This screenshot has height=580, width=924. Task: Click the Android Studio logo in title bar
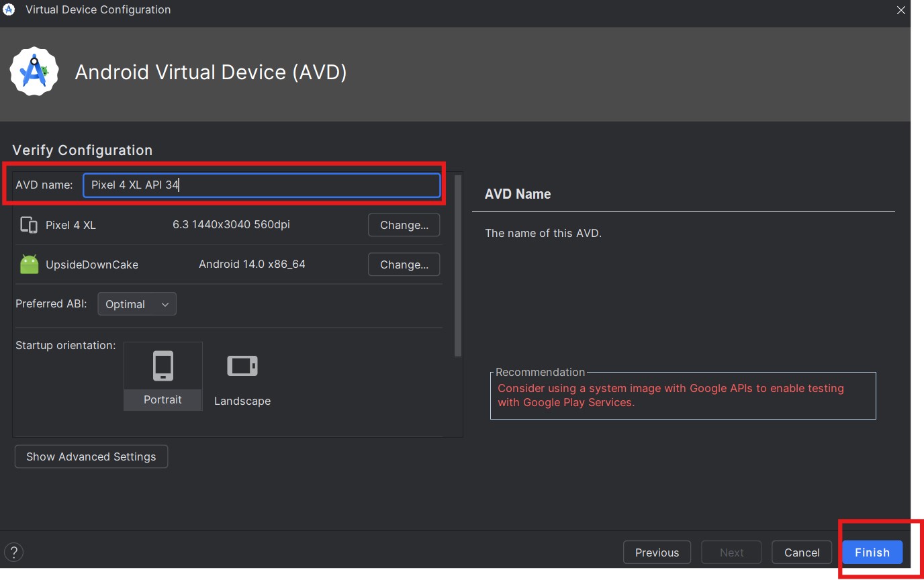click(9, 9)
